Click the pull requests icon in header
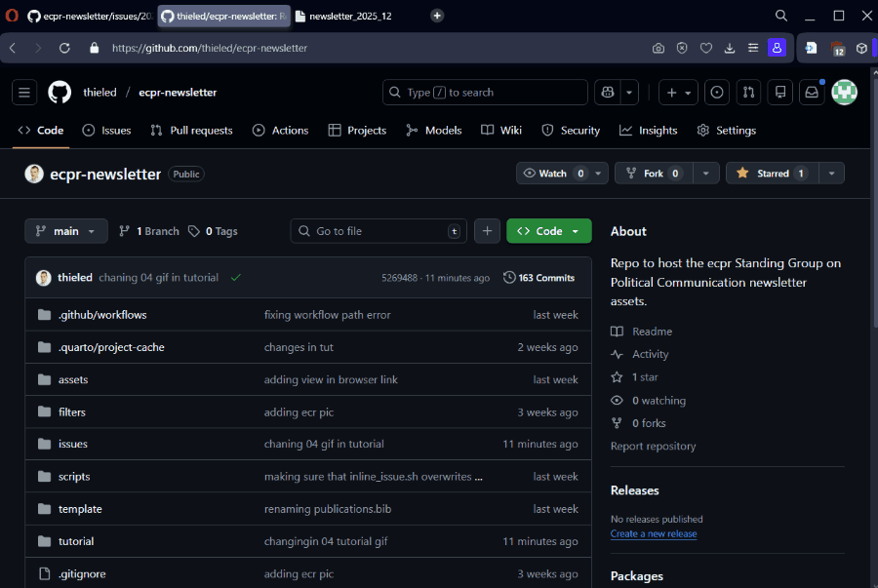 click(748, 93)
